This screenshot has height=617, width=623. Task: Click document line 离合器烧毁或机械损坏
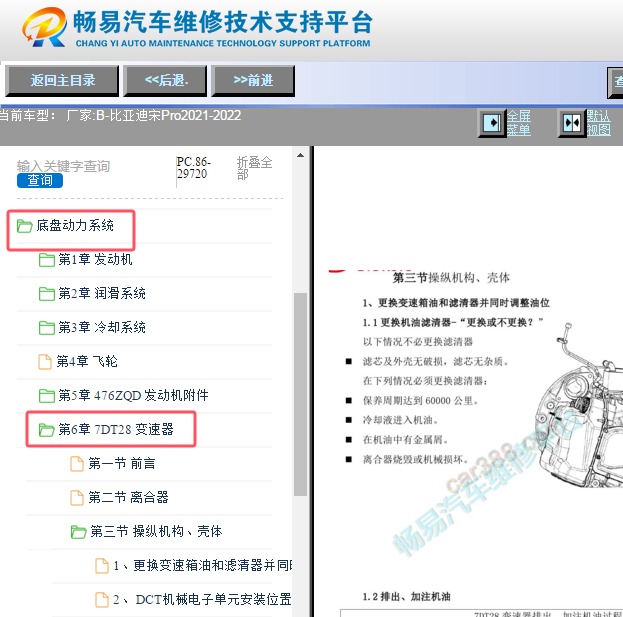tap(415, 460)
